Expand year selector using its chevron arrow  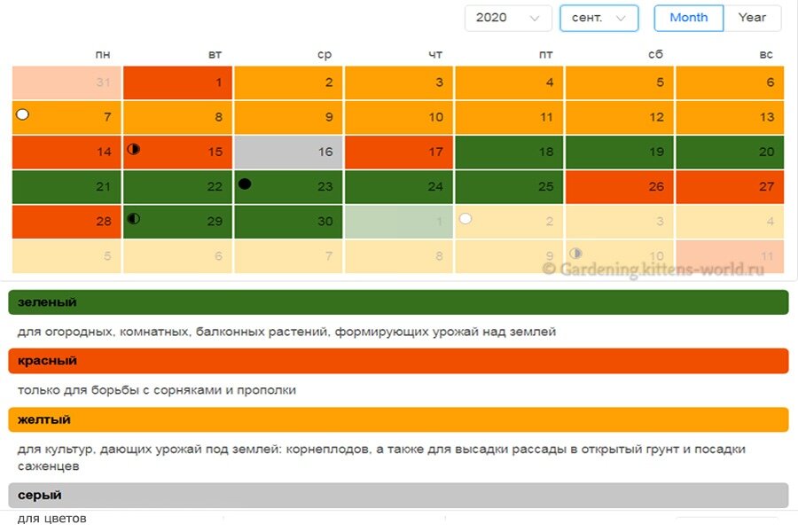click(x=535, y=19)
